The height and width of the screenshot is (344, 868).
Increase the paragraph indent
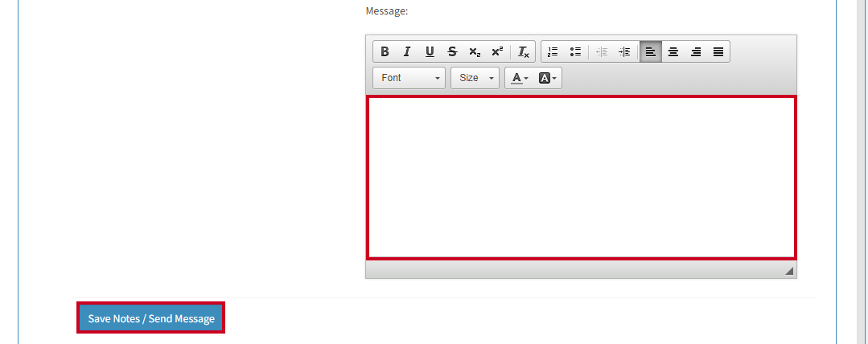click(624, 51)
